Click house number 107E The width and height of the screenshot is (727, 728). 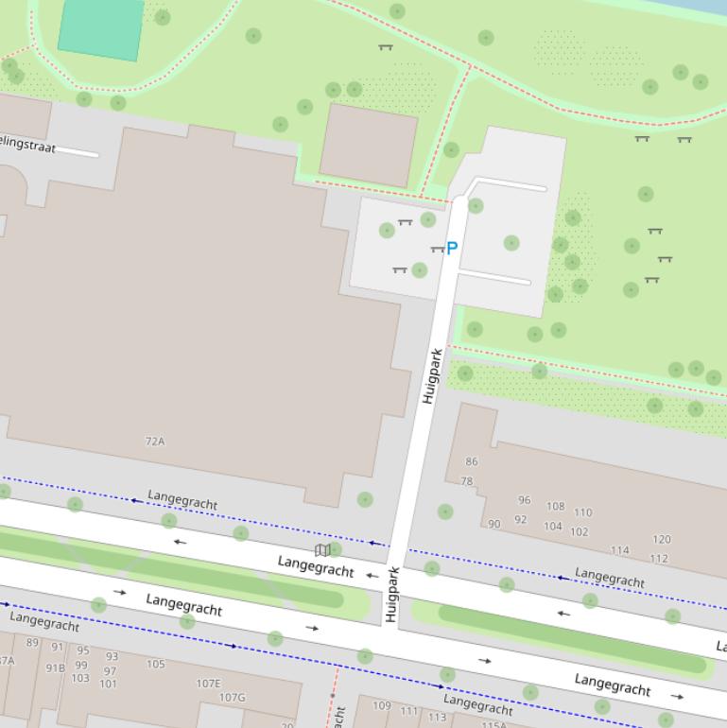click(x=208, y=684)
